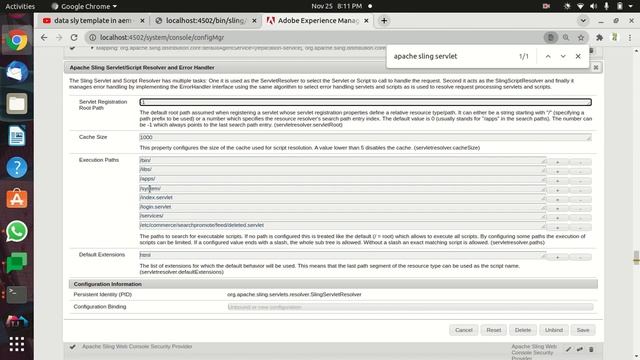Add a path after /bin/ row
640x360 pixels.
point(558,162)
